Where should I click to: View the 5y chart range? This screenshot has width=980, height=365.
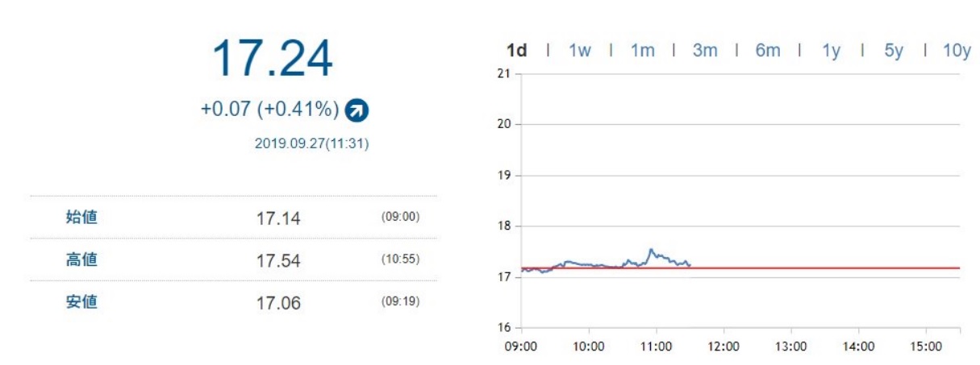coord(894,51)
